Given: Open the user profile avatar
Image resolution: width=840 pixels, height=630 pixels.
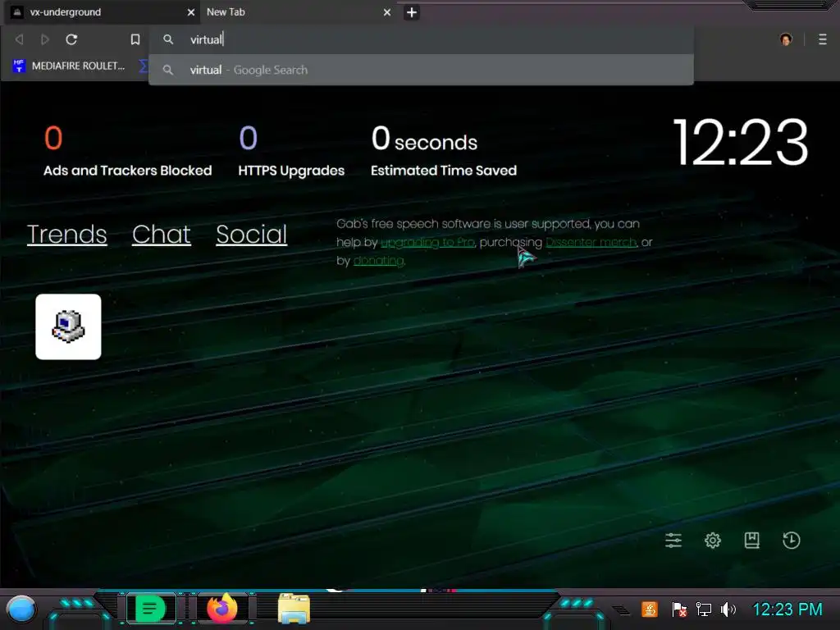Looking at the screenshot, I should (x=786, y=39).
